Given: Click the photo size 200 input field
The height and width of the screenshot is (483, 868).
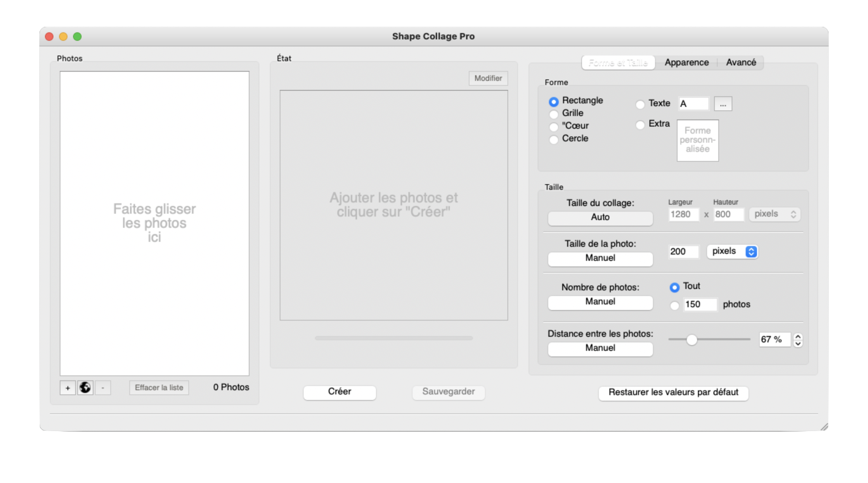Looking at the screenshot, I should [683, 251].
